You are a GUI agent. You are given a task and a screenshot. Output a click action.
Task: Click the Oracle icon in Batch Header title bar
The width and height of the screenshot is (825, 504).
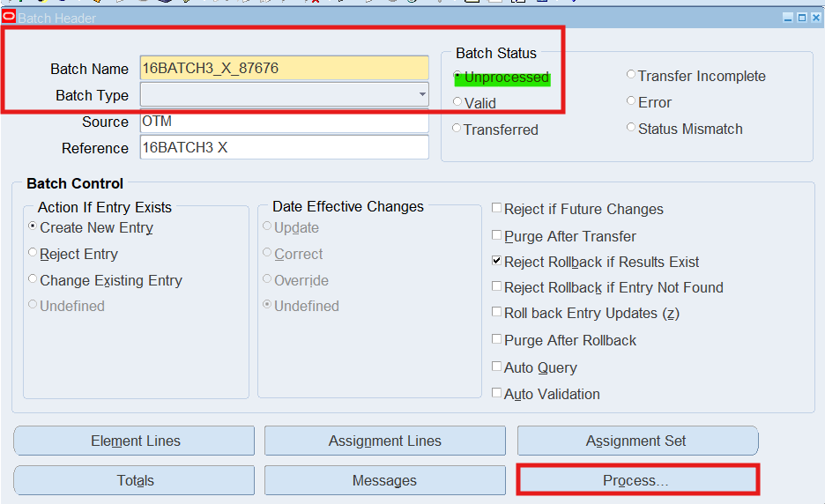pos(9,17)
